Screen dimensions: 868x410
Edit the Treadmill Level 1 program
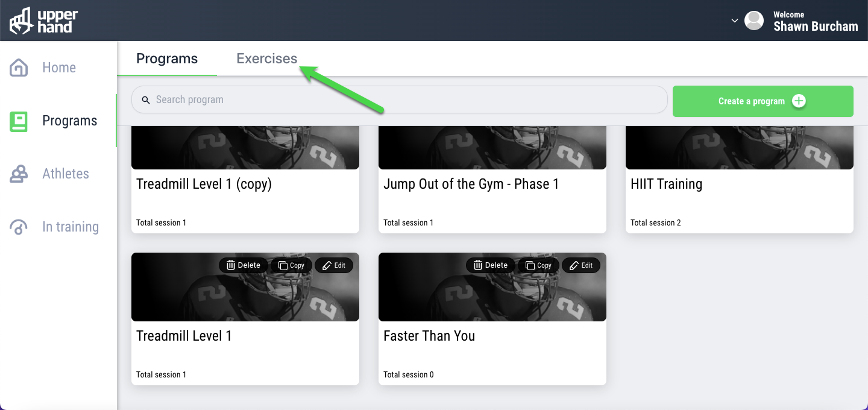(334, 265)
